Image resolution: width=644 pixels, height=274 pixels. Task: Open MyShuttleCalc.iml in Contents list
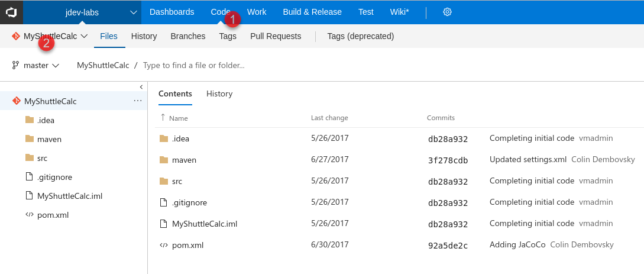[x=205, y=224]
